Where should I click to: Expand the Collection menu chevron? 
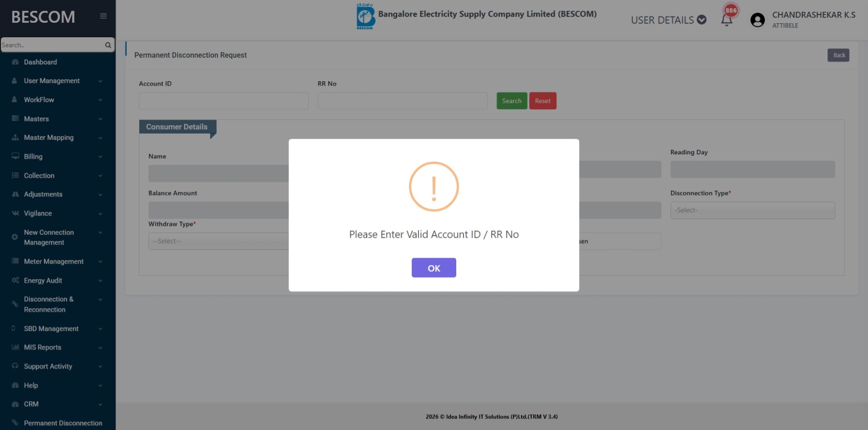[x=100, y=176]
